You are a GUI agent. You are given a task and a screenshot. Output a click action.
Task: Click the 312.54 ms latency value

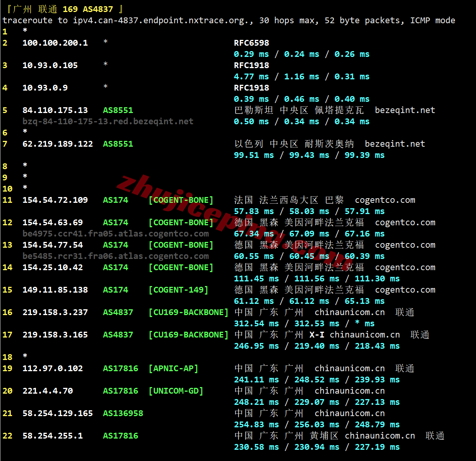256,324
